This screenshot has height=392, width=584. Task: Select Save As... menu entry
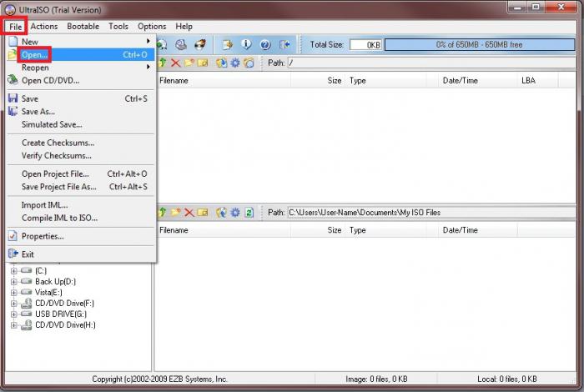(x=38, y=112)
